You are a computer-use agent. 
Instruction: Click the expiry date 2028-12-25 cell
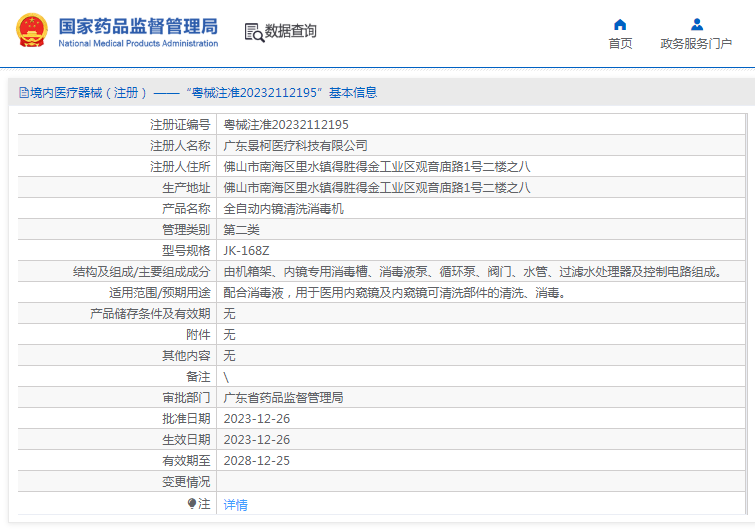[481, 460]
